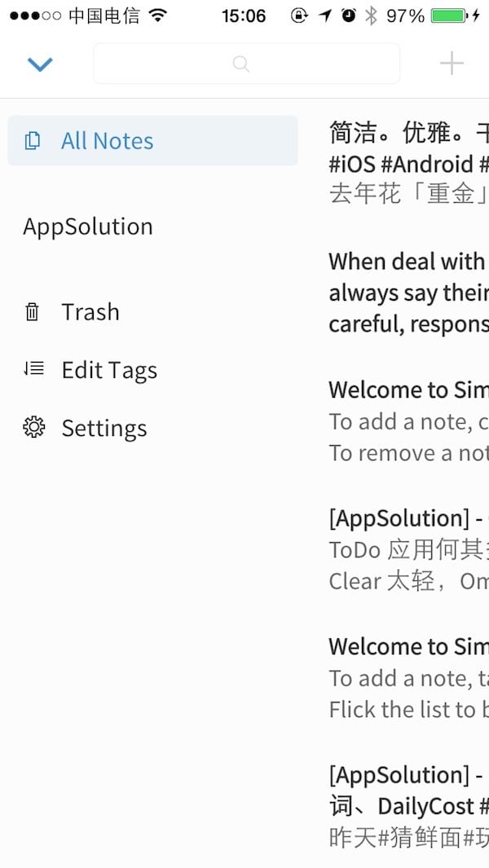Open the AppSolution tag
Viewport: 489px width, 868px height.
[88, 227]
